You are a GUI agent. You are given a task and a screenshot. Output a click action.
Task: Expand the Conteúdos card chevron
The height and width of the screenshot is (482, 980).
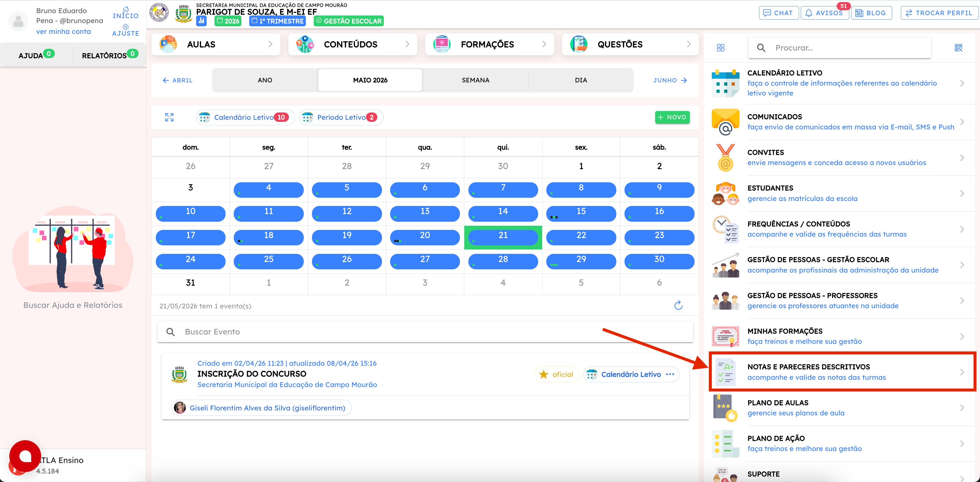coord(407,44)
